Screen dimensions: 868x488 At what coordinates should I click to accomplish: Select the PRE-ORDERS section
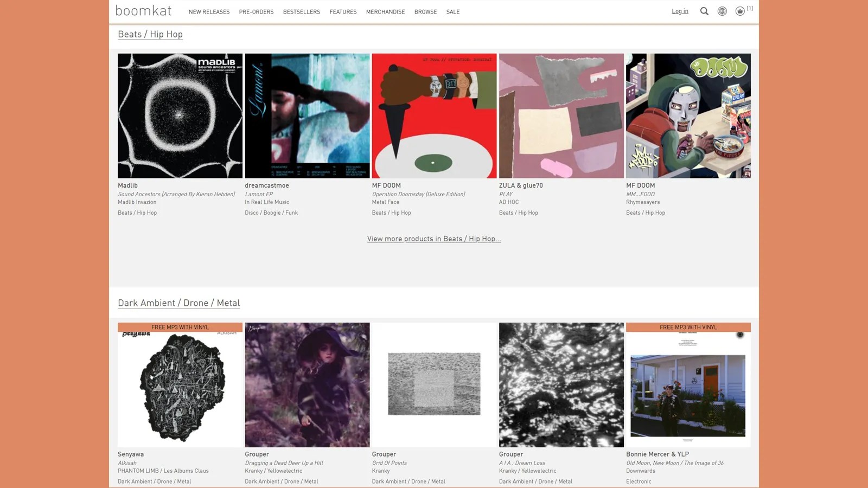(x=256, y=11)
